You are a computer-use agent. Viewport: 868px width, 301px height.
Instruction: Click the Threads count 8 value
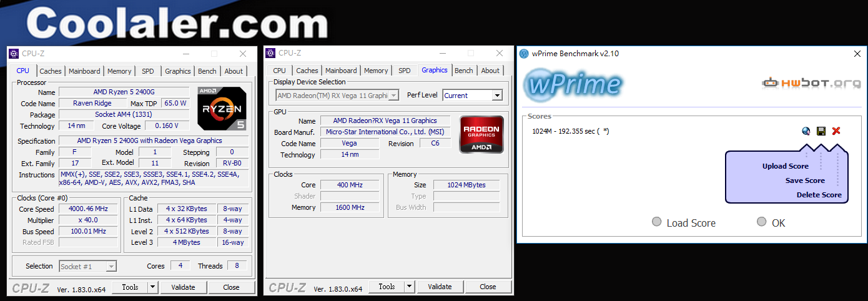[237, 266]
